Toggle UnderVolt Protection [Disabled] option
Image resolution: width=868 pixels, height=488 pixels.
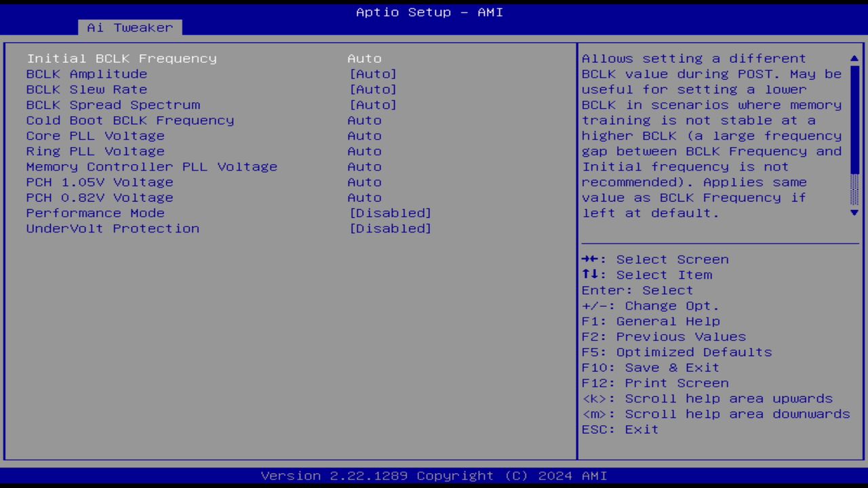[x=391, y=228]
